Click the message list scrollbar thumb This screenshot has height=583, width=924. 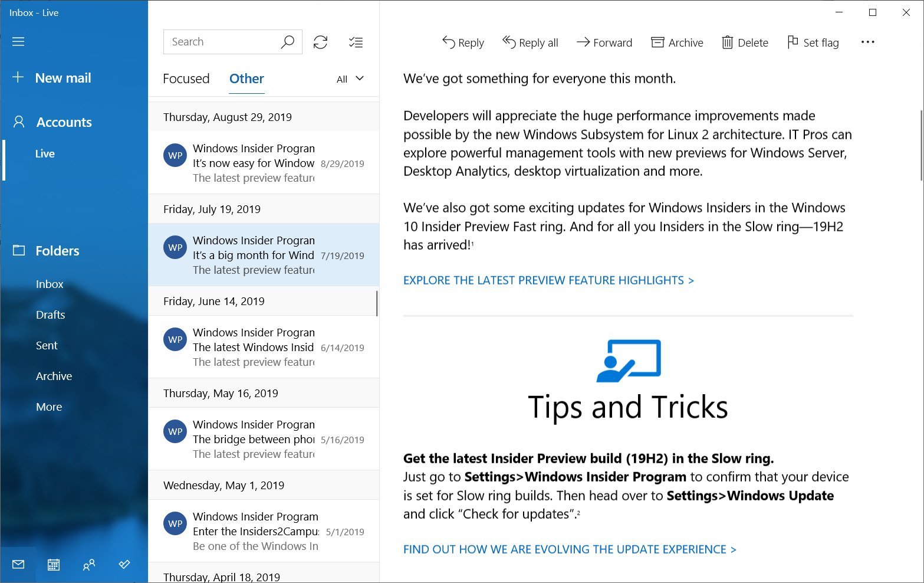[x=377, y=303]
